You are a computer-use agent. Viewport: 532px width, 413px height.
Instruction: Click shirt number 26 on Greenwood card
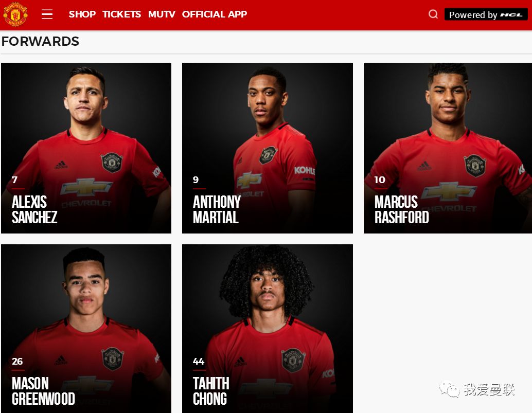[x=17, y=361]
